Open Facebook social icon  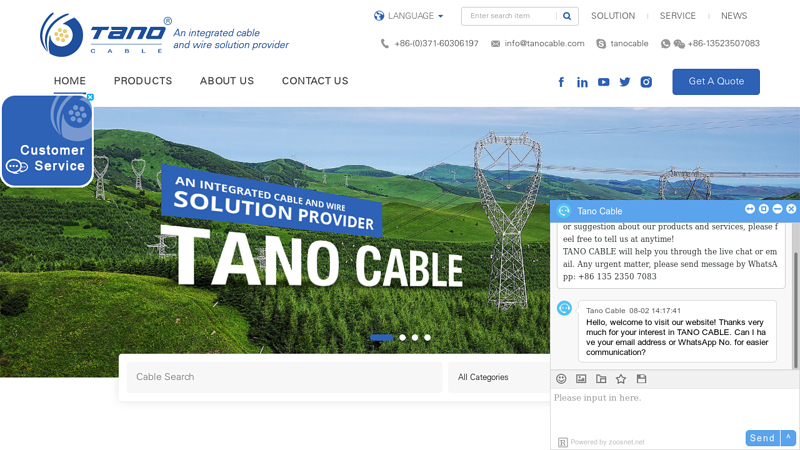point(561,82)
